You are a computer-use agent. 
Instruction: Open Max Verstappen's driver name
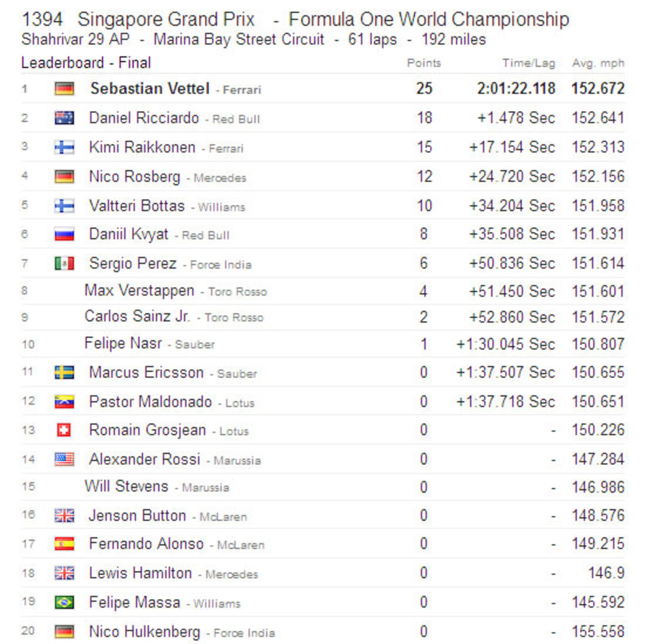pyautogui.click(x=139, y=291)
